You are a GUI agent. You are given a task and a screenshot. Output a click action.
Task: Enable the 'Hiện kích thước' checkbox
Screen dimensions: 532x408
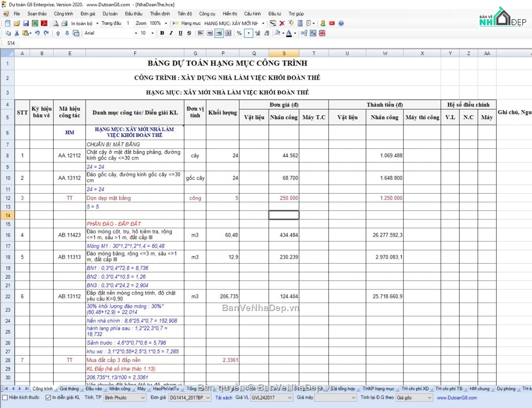[x=5, y=397]
